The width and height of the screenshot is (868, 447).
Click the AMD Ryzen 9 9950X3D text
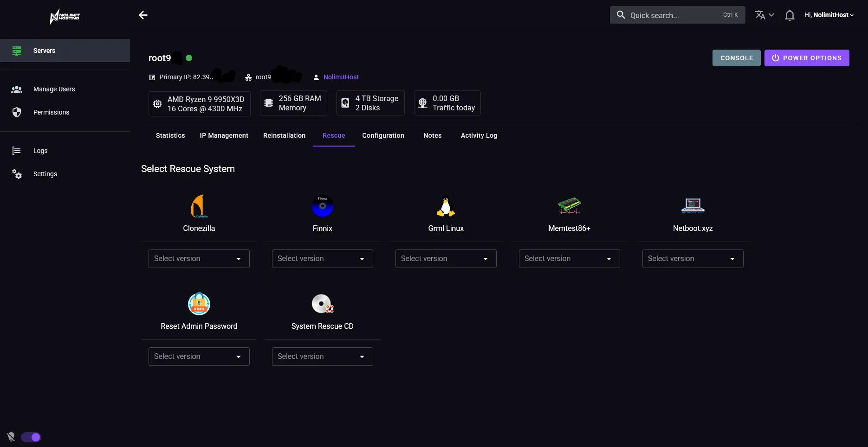click(x=206, y=99)
